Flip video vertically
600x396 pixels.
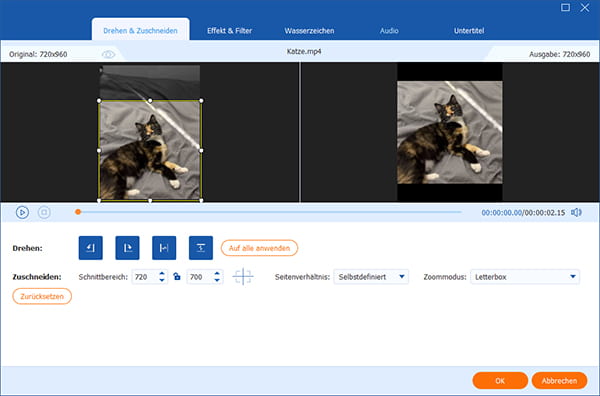click(201, 248)
